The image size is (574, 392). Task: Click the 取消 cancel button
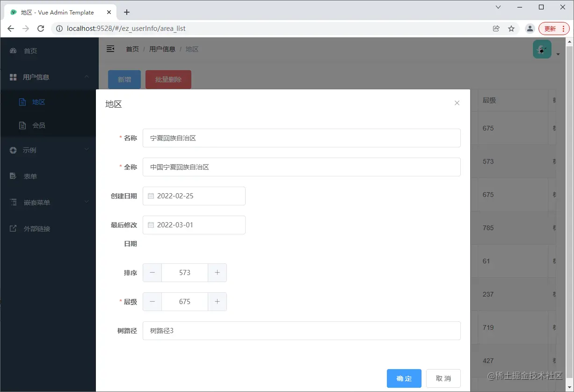click(443, 378)
